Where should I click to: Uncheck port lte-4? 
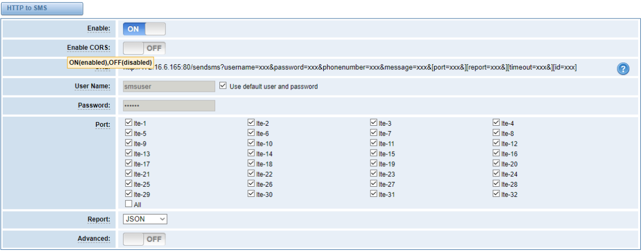(x=497, y=123)
